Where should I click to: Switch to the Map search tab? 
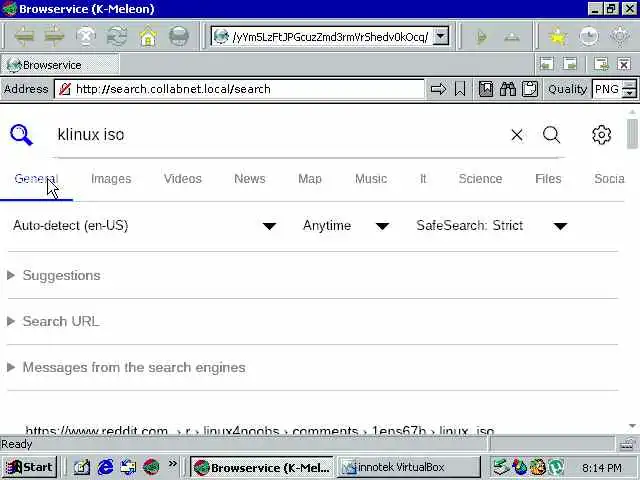[310, 179]
